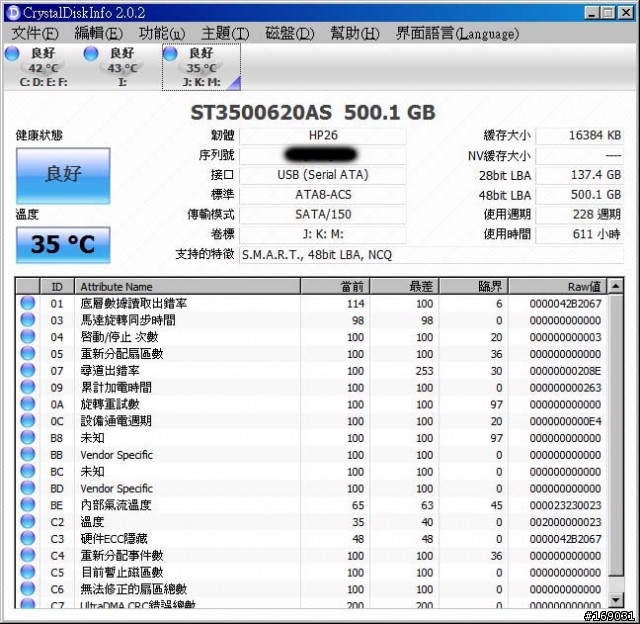Click status orb for attribute 05

point(28,353)
